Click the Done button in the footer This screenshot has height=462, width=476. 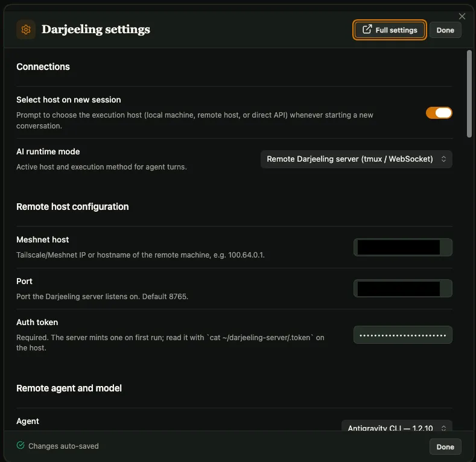point(445,446)
